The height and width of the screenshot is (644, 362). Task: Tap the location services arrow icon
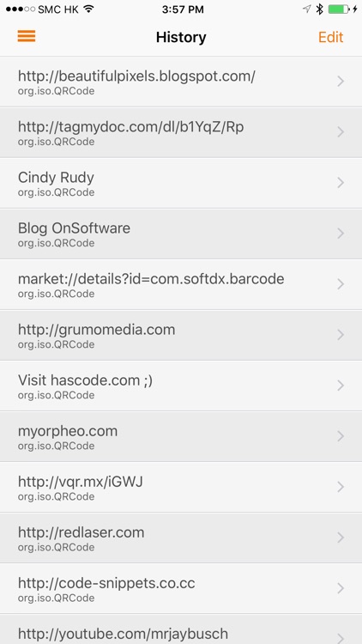[x=307, y=9]
